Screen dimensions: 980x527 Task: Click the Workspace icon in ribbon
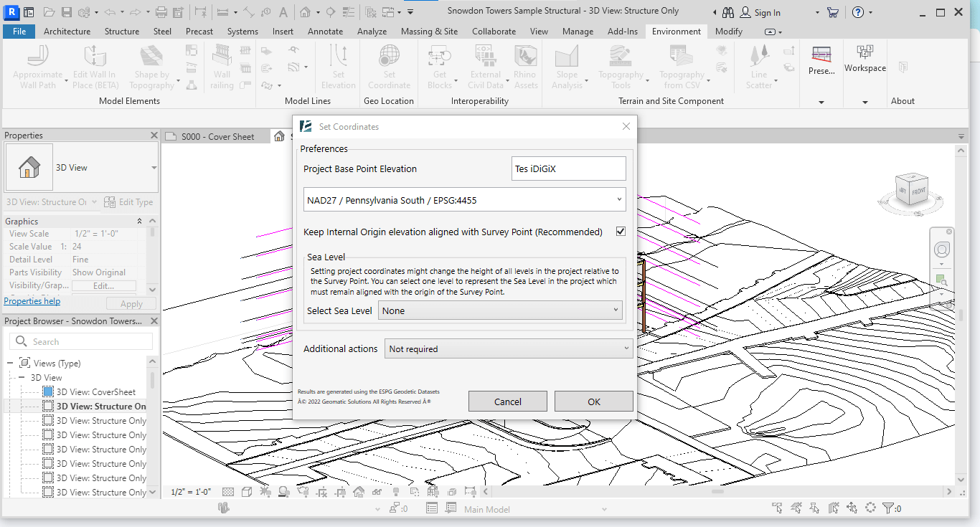click(864, 52)
